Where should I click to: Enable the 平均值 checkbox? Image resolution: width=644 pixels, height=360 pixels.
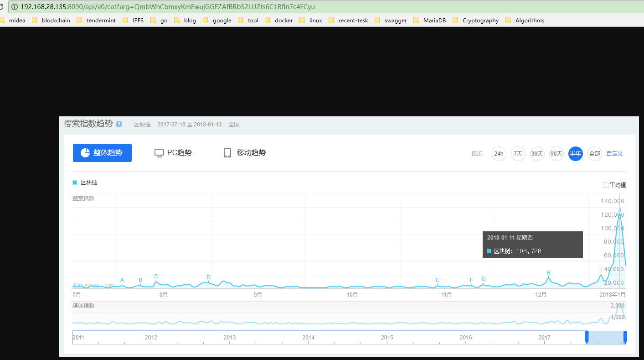606,185
